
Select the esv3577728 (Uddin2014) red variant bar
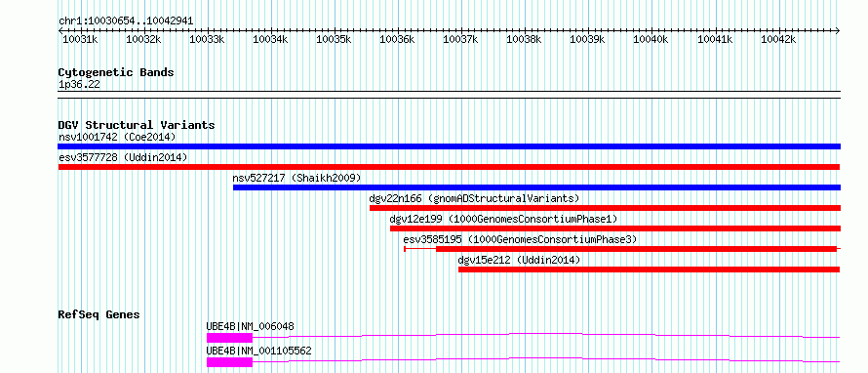[x=449, y=167]
